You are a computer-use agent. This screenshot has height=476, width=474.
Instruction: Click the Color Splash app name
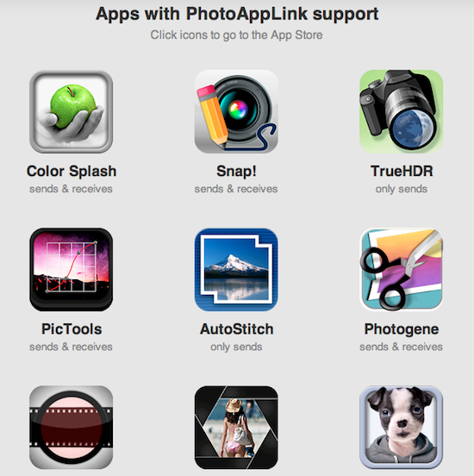point(72,172)
